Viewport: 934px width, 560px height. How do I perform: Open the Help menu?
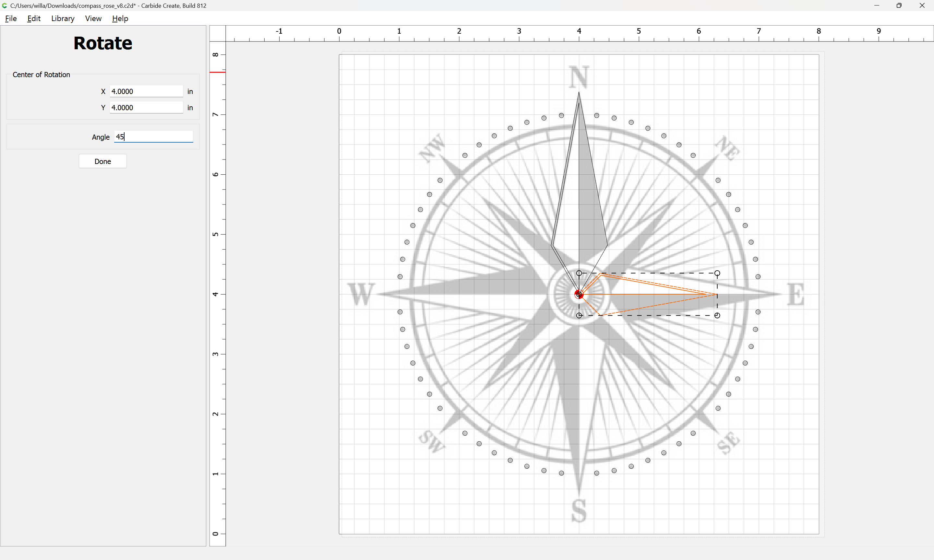120,18
